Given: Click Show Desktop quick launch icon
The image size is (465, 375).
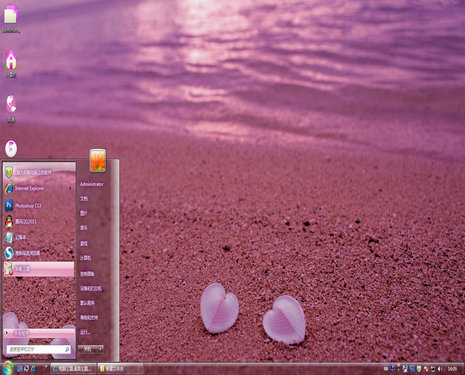Looking at the screenshot, I should [x=20, y=369].
